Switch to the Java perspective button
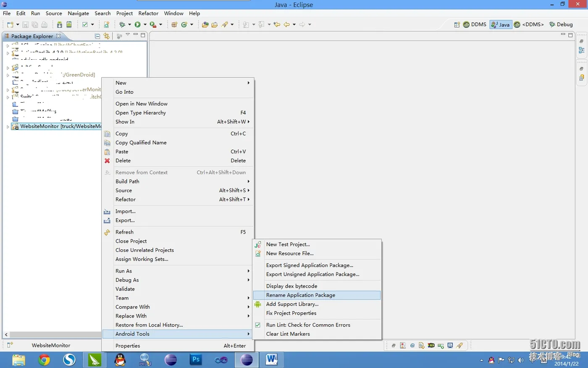Viewport: 588px width, 368px height. point(500,24)
